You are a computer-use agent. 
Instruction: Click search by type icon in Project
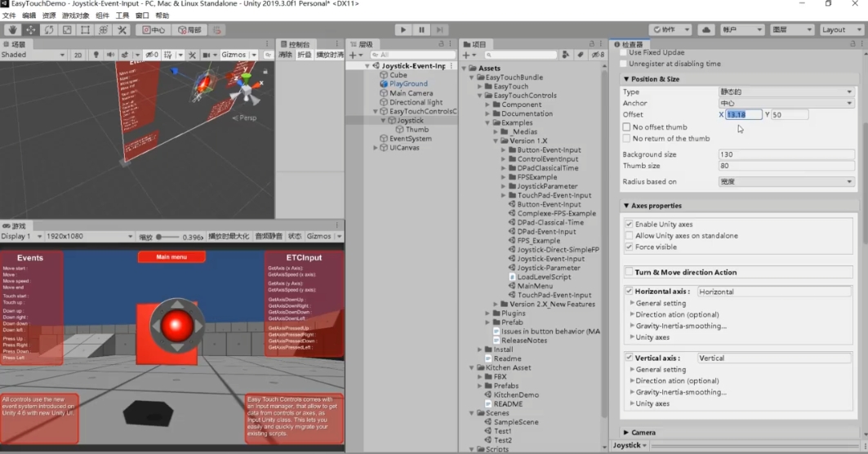[565, 55]
